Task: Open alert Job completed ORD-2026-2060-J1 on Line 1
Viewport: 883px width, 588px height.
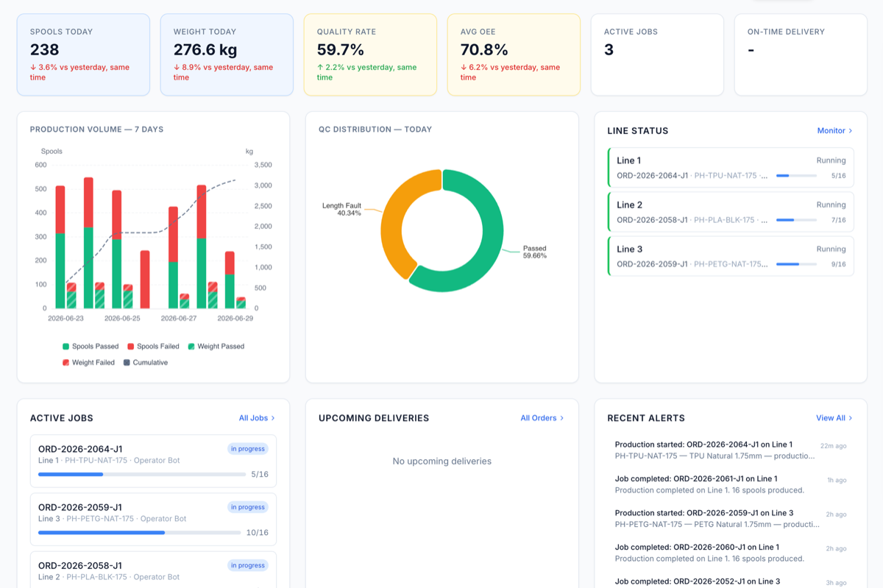Action: point(731,553)
